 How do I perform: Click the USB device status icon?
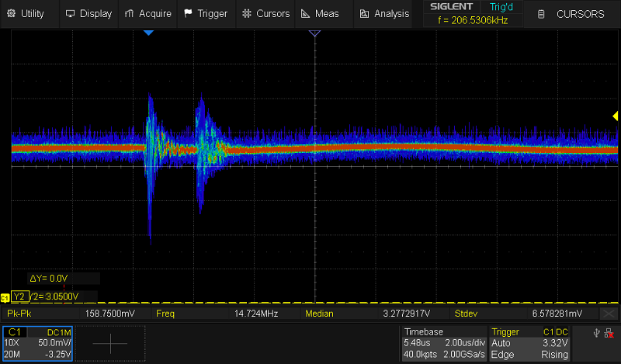[595, 333]
